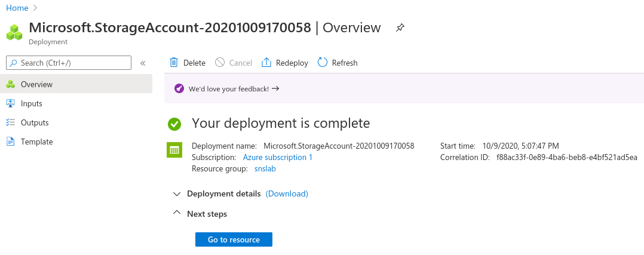Click the Overview cubes icon in sidebar
The image size is (644, 255).
pyautogui.click(x=11, y=84)
